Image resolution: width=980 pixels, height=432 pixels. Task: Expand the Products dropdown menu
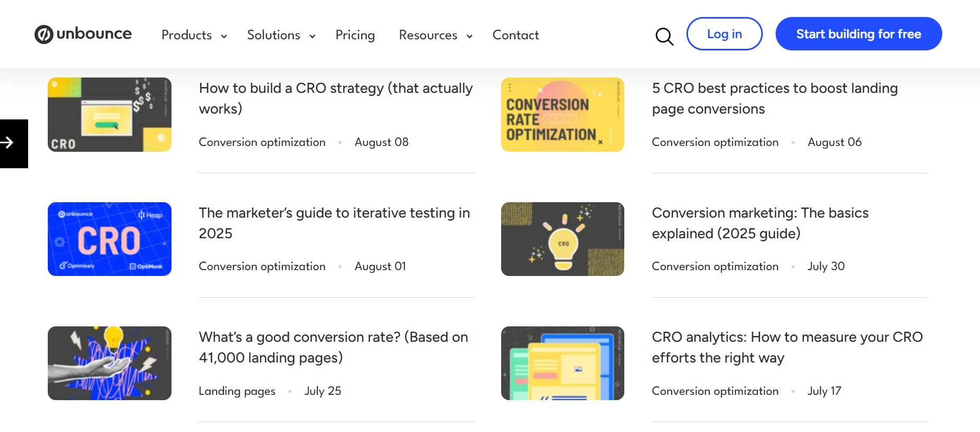pos(194,36)
